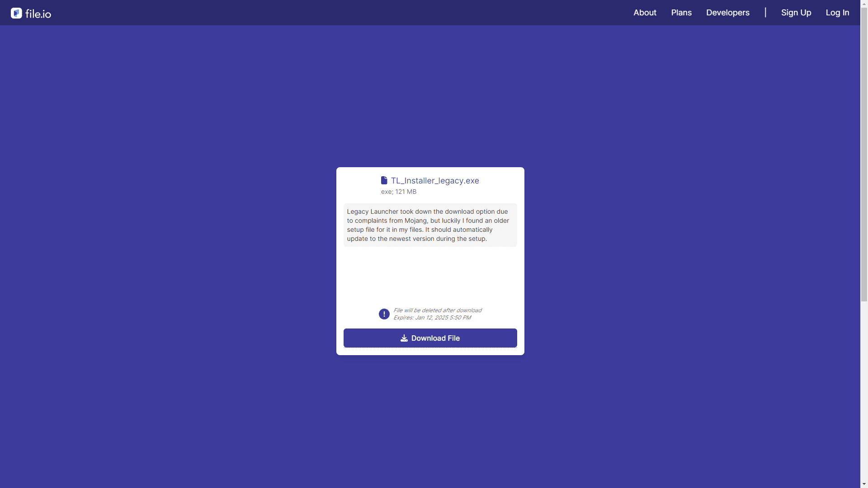
Task: Click the warning exclamation icon near expiry notice
Action: click(384, 314)
